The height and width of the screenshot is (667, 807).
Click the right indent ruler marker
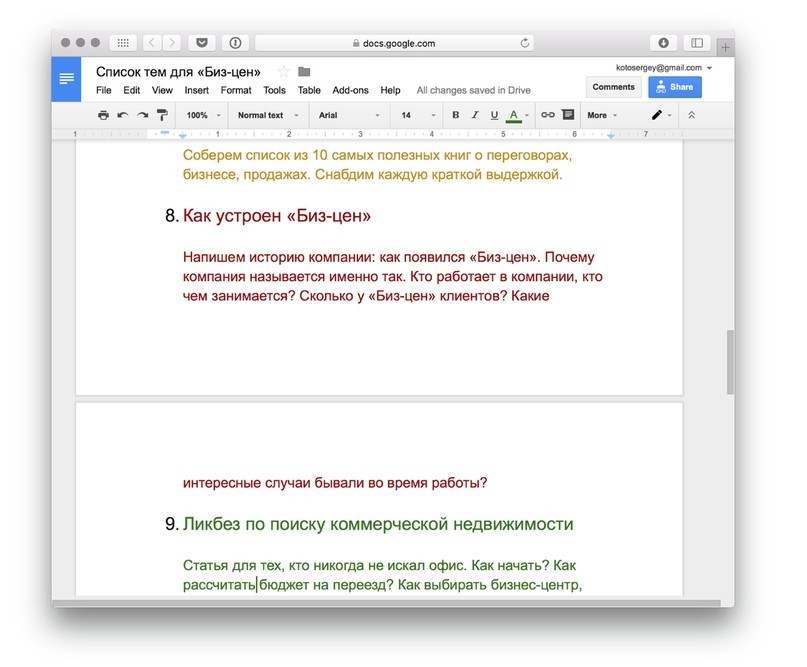610,135
